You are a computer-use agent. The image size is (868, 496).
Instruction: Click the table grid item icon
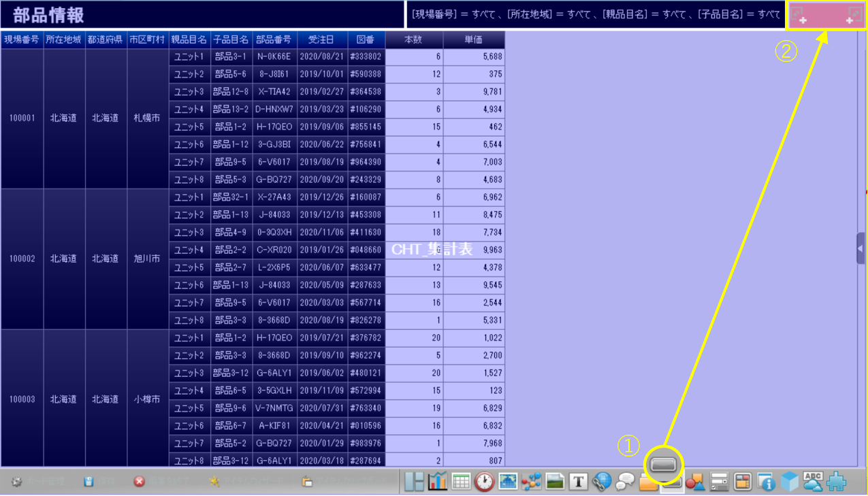(x=461, y=482)
